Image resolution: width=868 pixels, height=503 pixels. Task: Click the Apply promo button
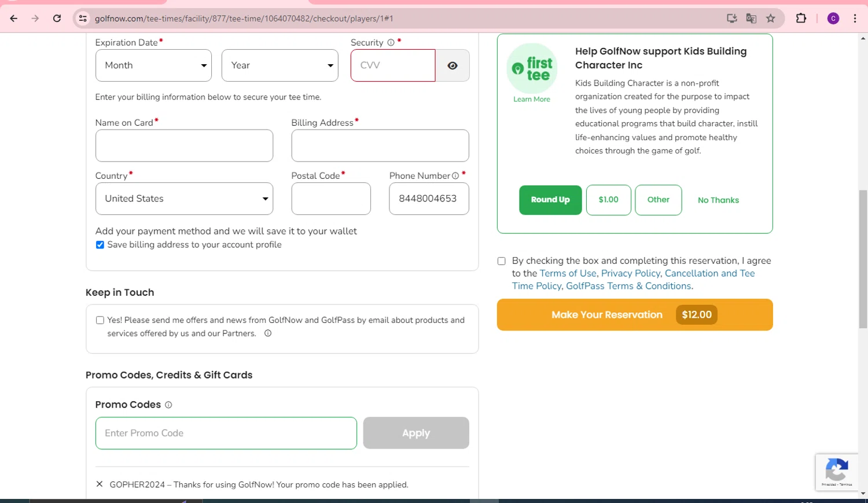[416, 433]
